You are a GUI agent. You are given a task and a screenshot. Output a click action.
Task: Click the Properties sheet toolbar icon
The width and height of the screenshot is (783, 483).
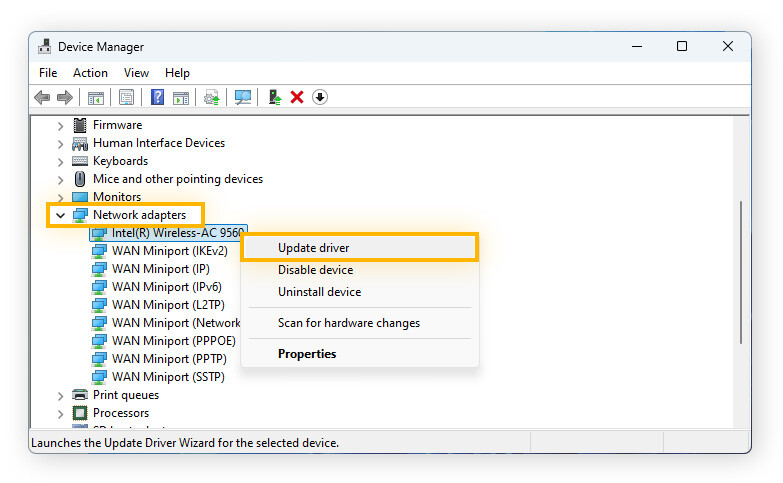click(x=127, y=97)
